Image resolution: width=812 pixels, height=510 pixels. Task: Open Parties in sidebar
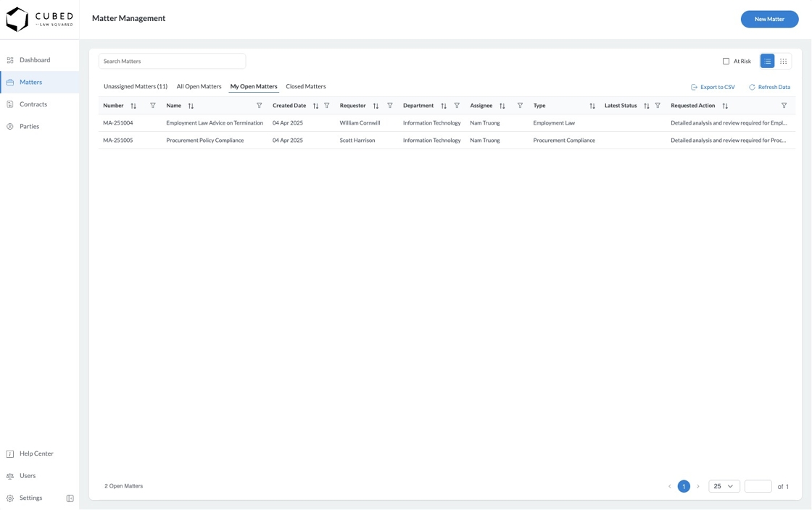pyautogui.click(x=39, y=127)
